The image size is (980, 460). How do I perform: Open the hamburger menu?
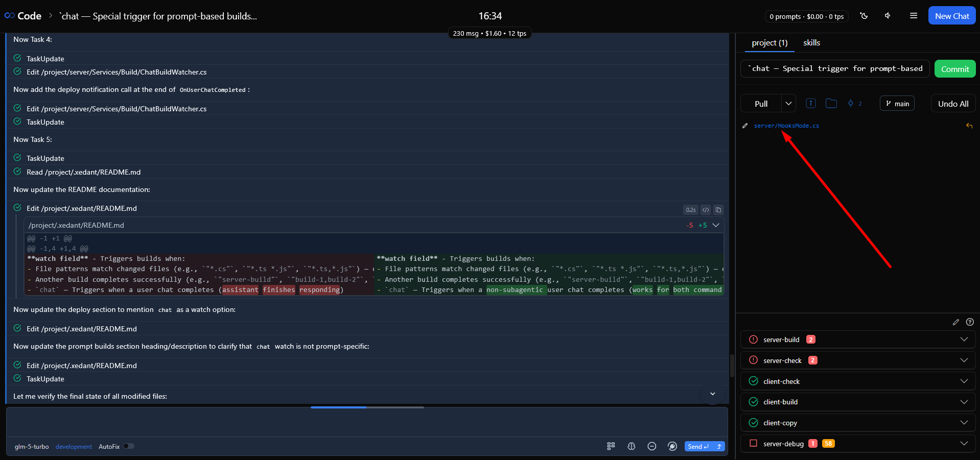[914, 16]
